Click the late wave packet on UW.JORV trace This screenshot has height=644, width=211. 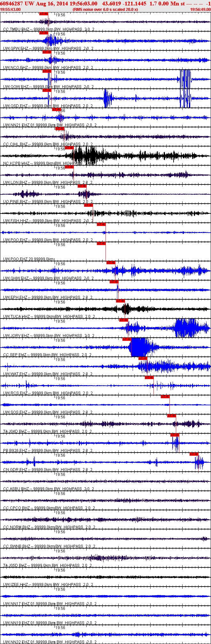pos(186,328)
